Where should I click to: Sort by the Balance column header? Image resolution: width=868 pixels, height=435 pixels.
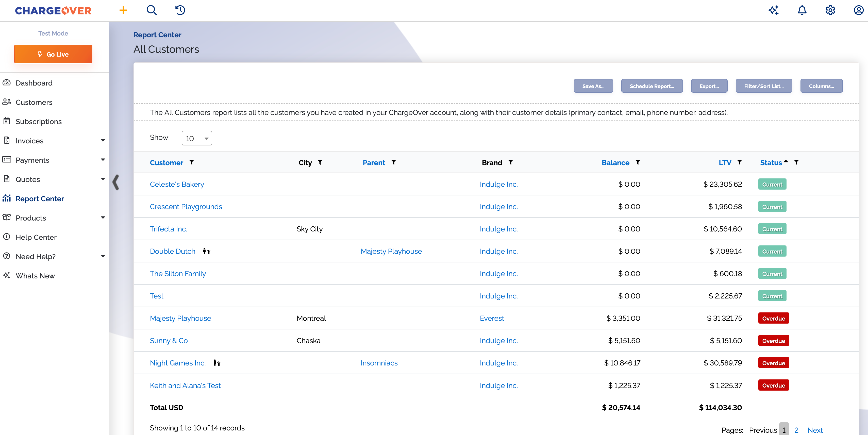615,163
